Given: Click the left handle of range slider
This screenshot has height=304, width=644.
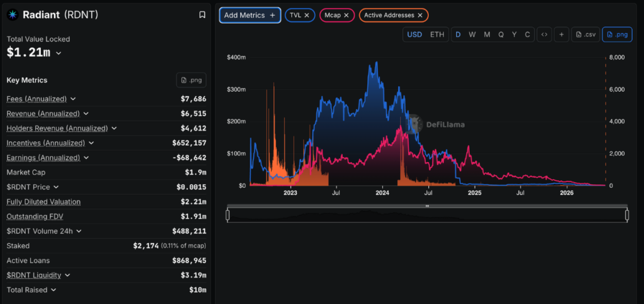Looking at the screenshot, I should pyautogui.click(x=228, y=215).
